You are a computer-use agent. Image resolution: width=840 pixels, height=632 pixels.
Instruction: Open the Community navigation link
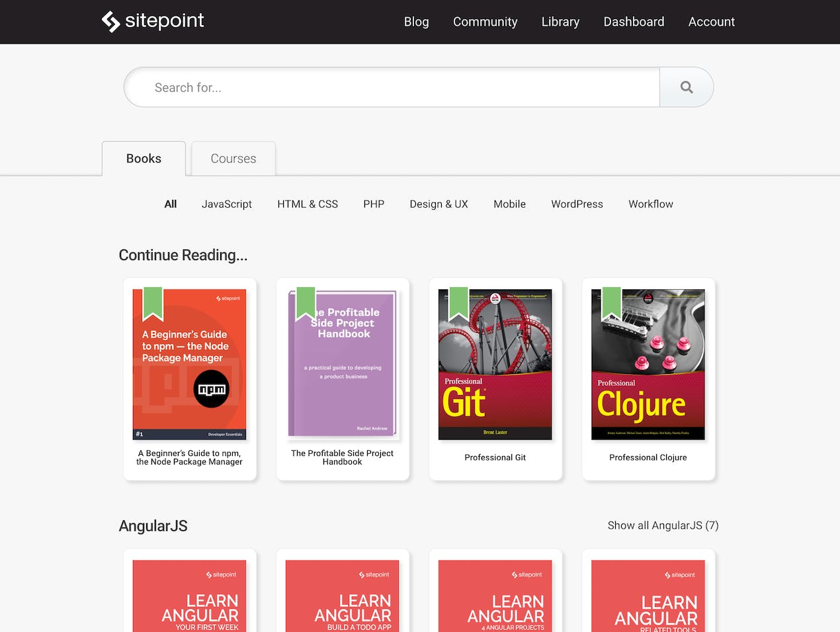point(485,22)
